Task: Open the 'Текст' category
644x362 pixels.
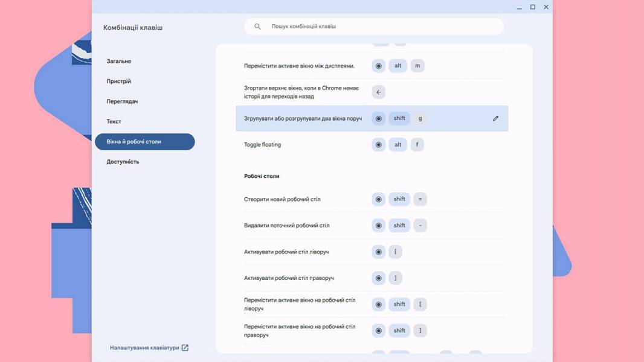Action: (114, 121)
